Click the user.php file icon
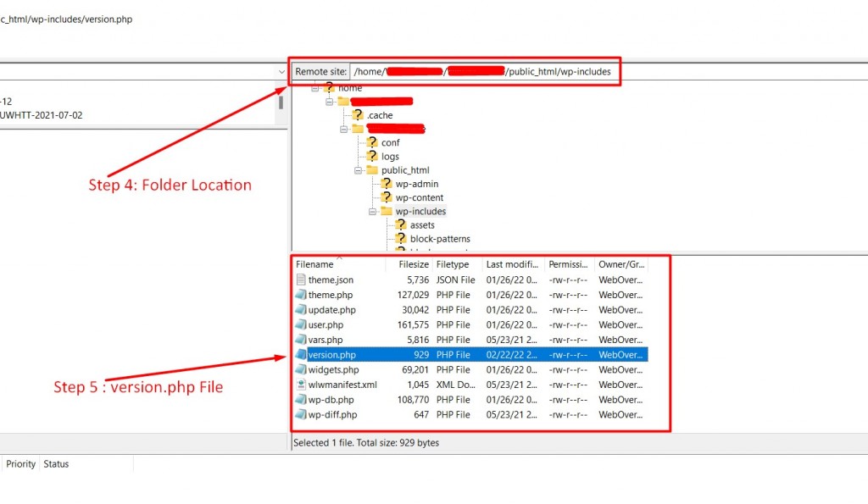Screen dimensions: 868x504 click(301, 324)
